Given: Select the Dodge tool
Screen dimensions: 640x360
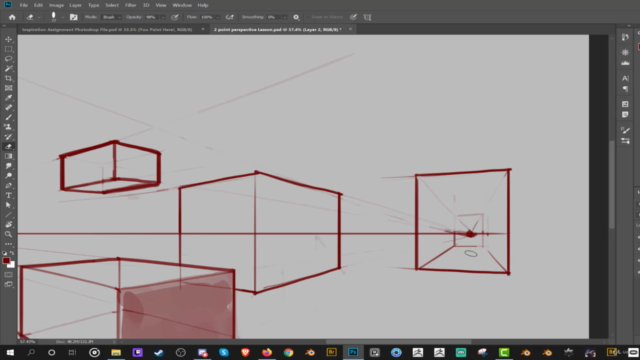Looking at the screenshot, I should tap(8, 176).
